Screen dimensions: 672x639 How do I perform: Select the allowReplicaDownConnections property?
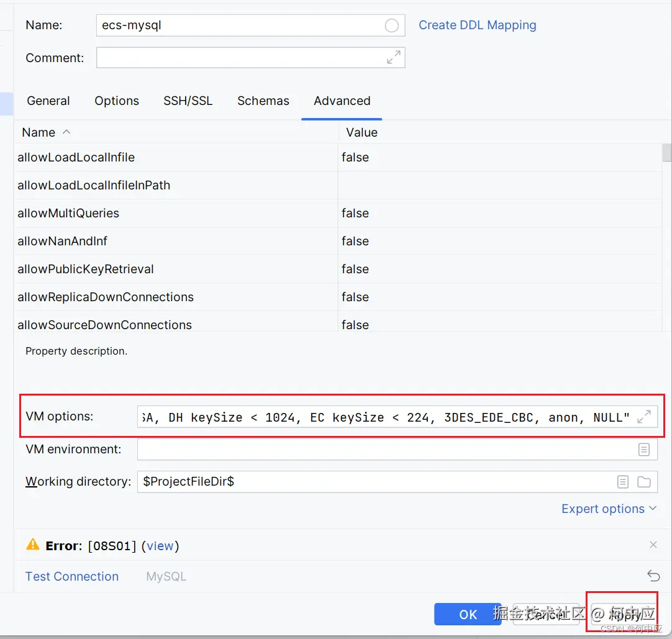[106, 297]
